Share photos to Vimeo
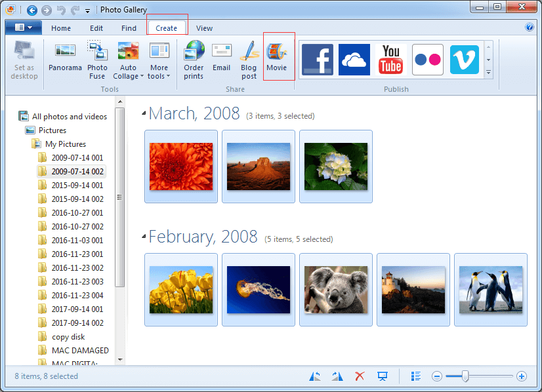 pos(464,59)
